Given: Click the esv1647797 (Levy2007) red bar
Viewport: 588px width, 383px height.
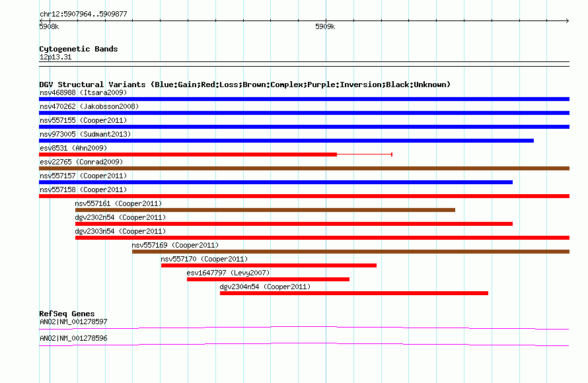Looking at the screenshot, I should [x=268, y=279].
